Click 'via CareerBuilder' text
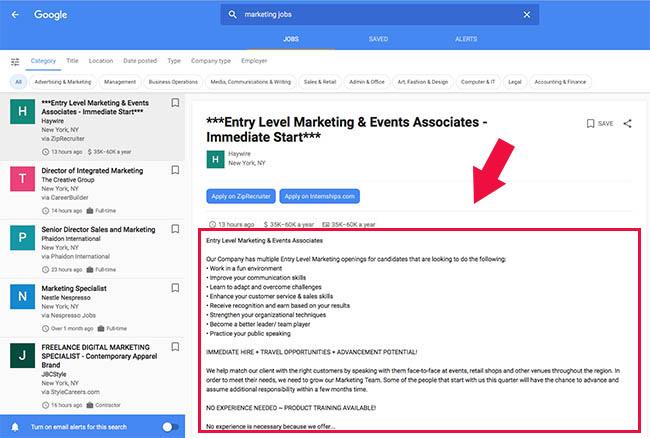 click(65, 198)
